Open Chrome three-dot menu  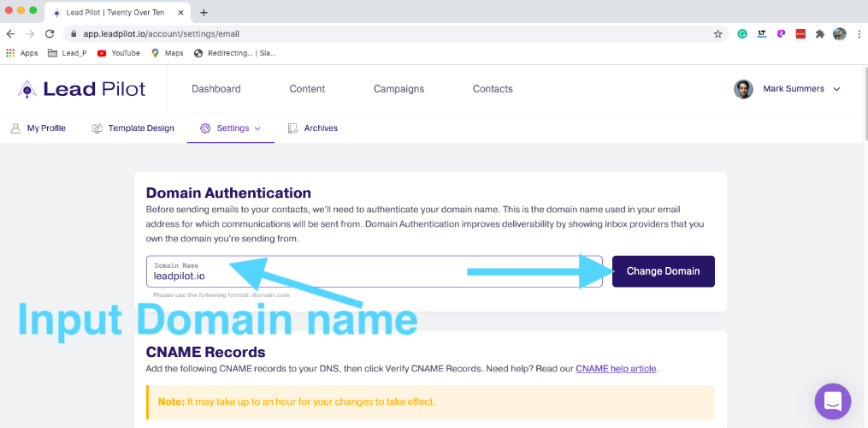click(x=858, y=34)
